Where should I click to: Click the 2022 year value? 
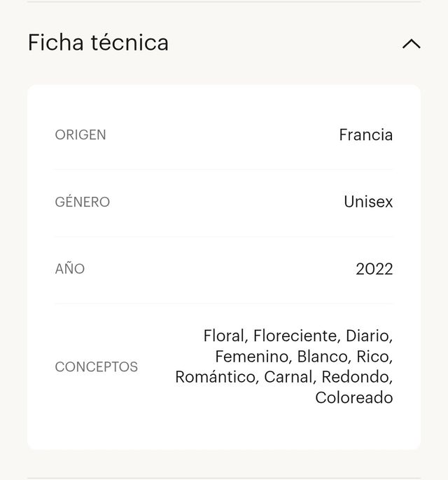click(x=374, y=269)
